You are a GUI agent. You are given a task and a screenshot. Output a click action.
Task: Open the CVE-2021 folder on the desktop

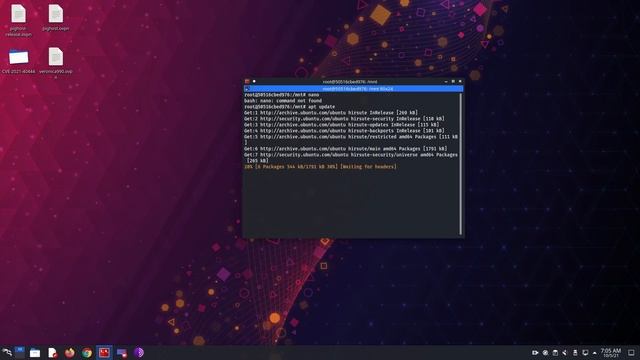pos(18,61)
